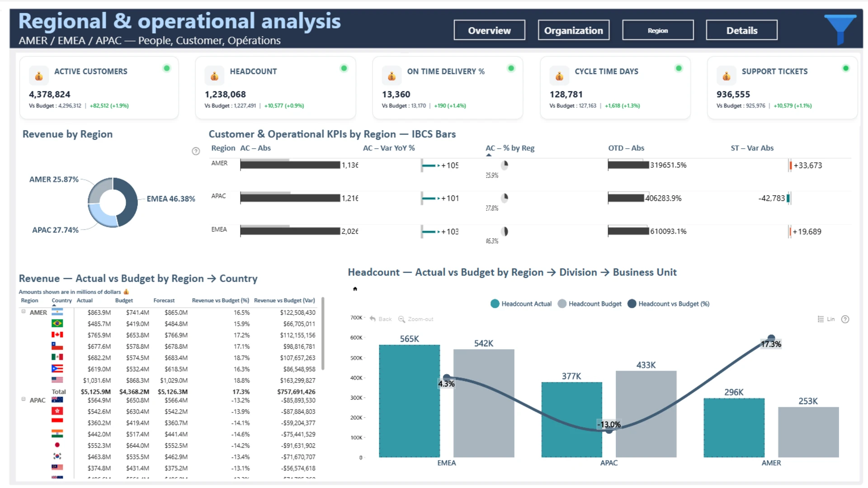Collapse the AMER region row
The height and width of the screenshot is (488, 868).
pyautogui.click(x=24, y=312)
